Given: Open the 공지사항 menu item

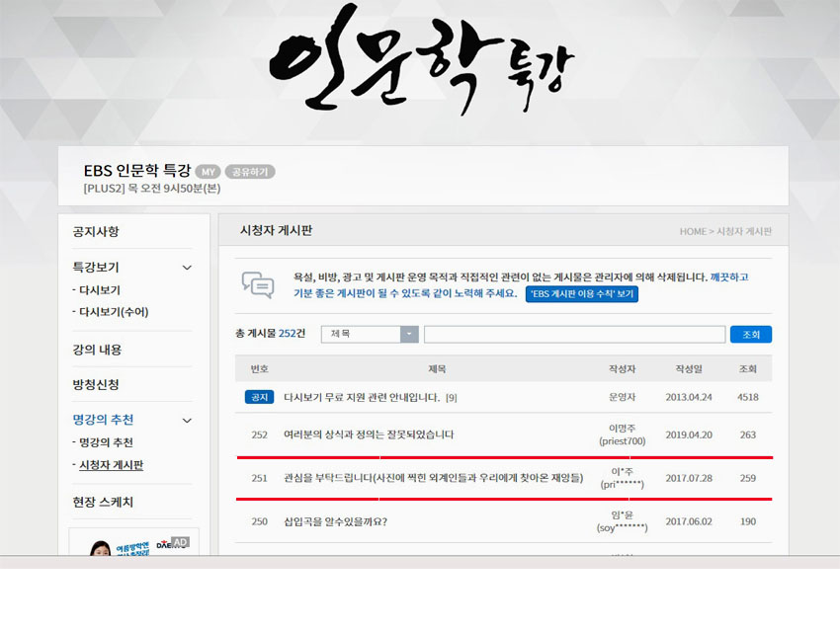Looking at the screenshot, I should 96,232.
